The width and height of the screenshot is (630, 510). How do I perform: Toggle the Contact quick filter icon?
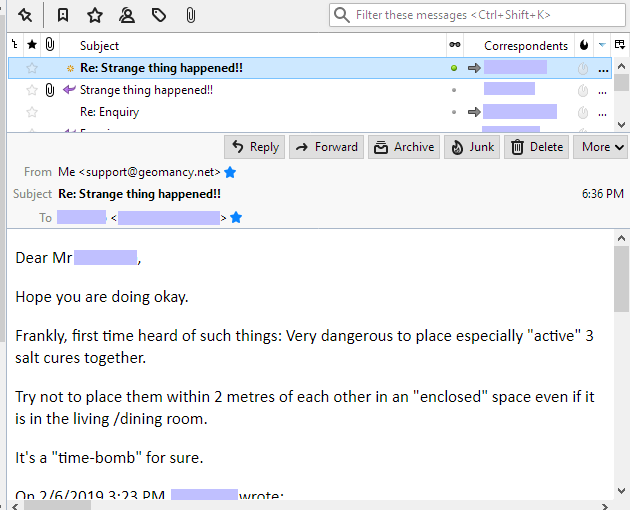[127, 15]
